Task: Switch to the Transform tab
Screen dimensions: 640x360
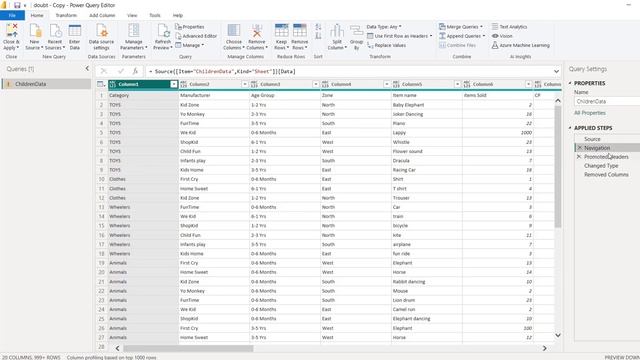Action: (x=66, y=15)
